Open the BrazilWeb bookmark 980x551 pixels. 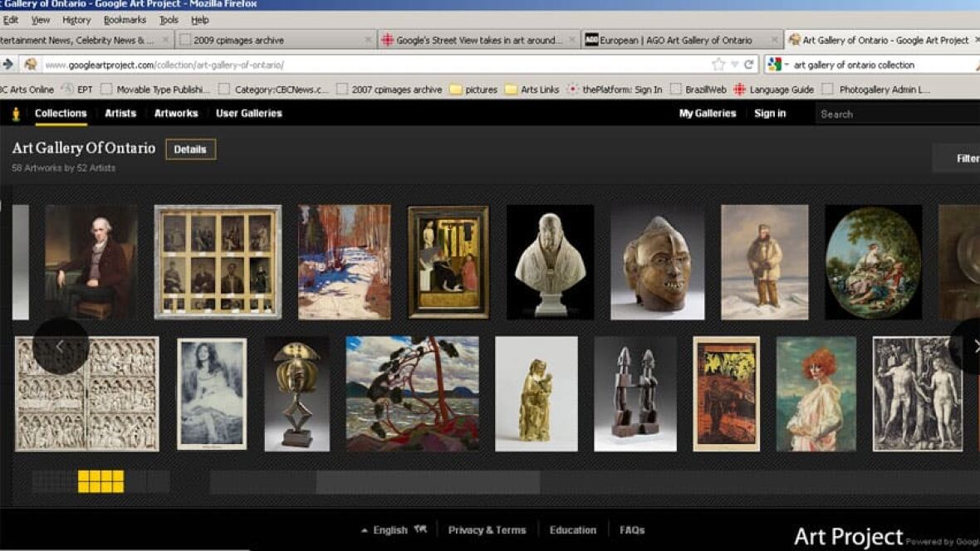(x=698, y=90)
